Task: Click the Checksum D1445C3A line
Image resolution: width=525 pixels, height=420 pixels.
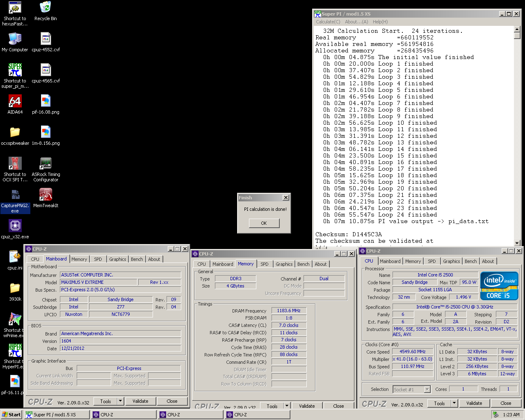Action: tap(349, 234)
